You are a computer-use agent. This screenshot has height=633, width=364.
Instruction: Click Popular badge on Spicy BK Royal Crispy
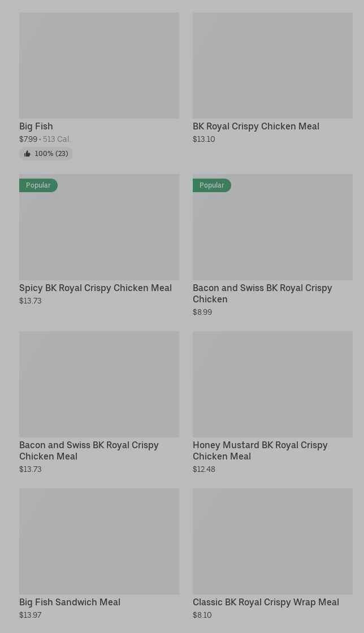38,185
